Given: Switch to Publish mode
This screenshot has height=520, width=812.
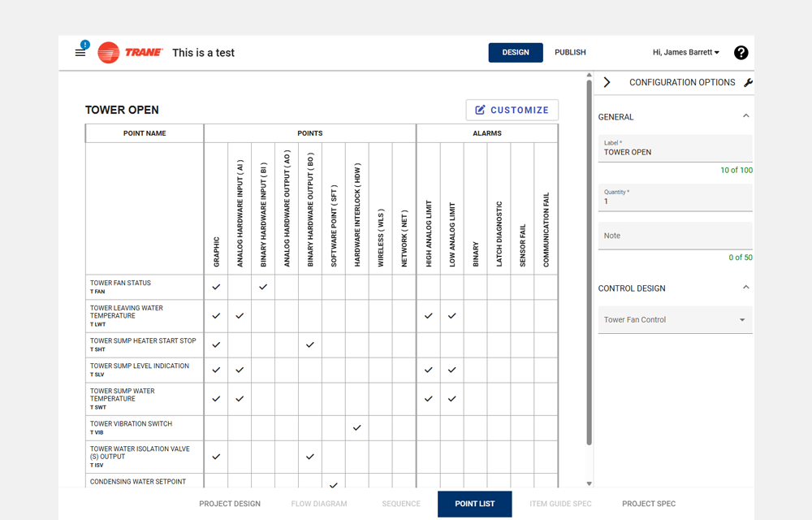Looking at the screenshot, I should [570, 52].
